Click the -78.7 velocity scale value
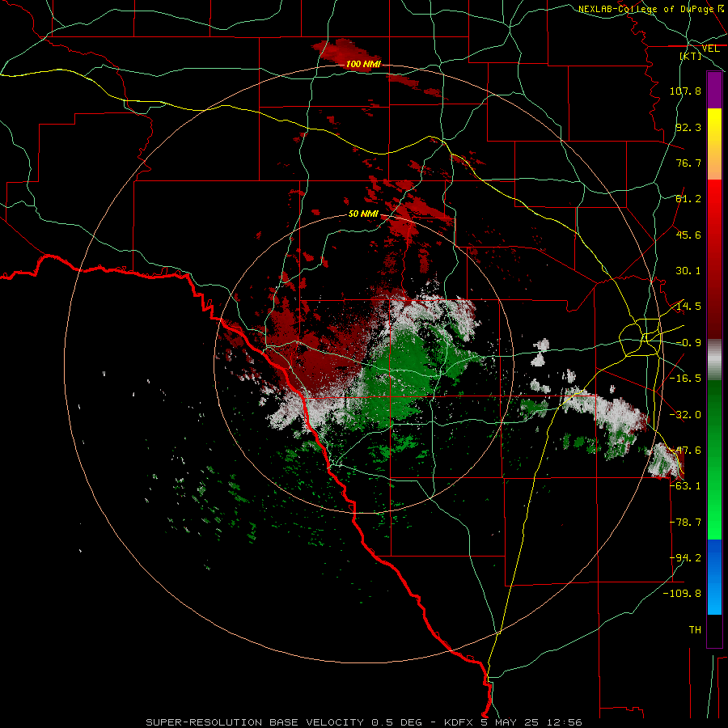Image resolution: width=728 pixels, height=728 pixels. point(685,523)
